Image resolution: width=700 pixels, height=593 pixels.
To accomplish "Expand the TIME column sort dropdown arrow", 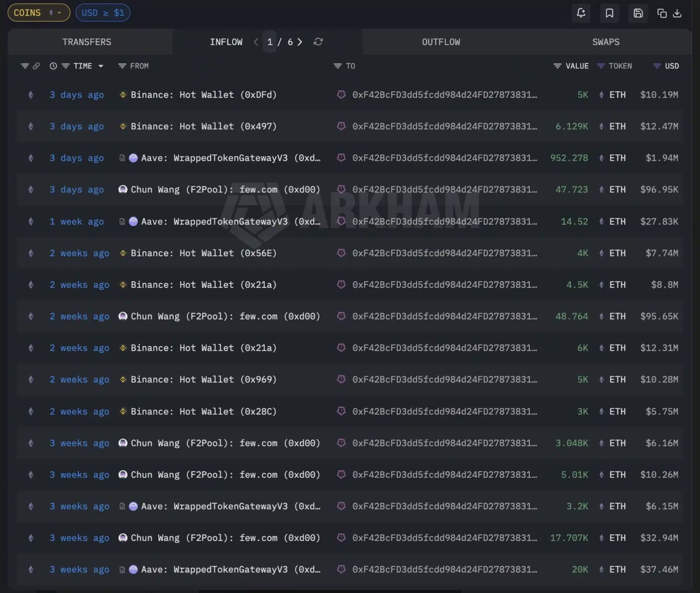I will point(101,65).
